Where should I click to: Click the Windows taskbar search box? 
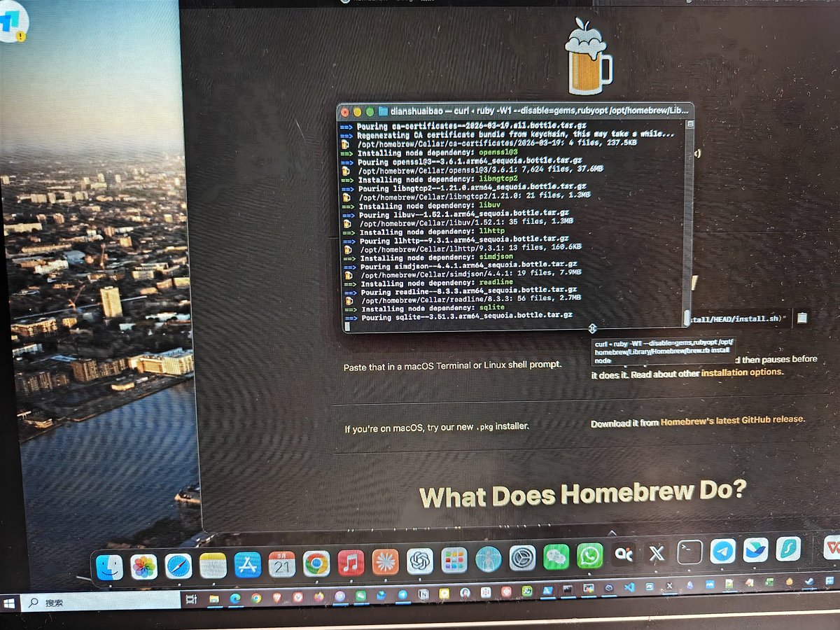tap(101, 602)
